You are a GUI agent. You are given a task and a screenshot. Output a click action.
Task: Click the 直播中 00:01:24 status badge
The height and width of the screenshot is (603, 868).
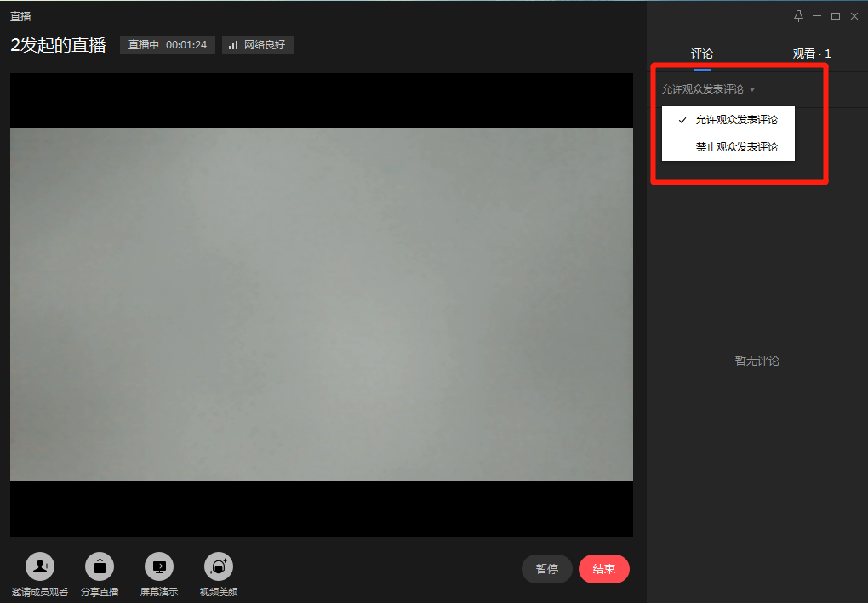(x=168, y=45)
